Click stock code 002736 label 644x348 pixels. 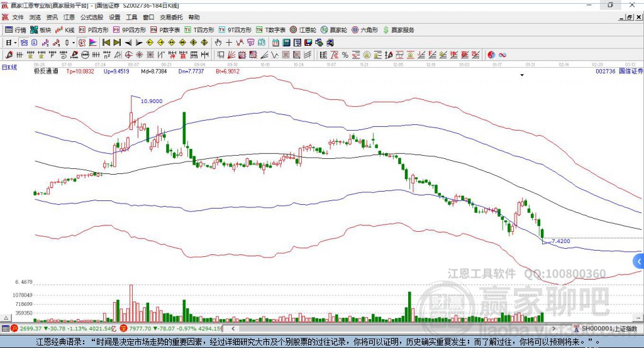pos(606,71)
